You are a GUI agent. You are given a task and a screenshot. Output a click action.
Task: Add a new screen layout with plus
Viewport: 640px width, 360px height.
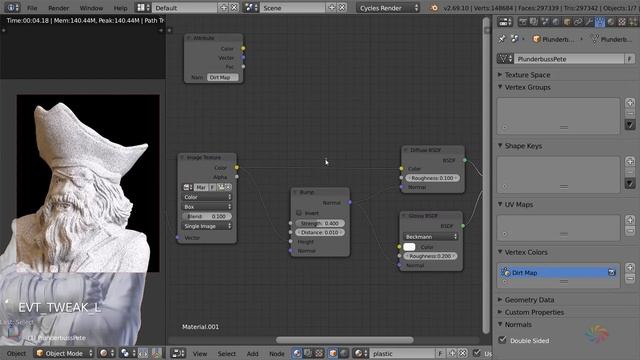coord(224,7)
